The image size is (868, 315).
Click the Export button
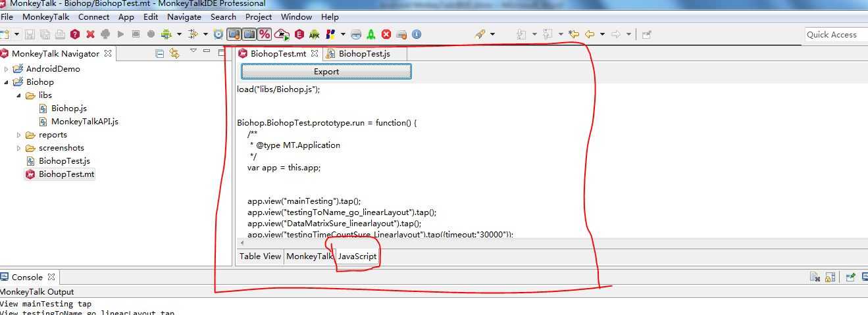326,71
